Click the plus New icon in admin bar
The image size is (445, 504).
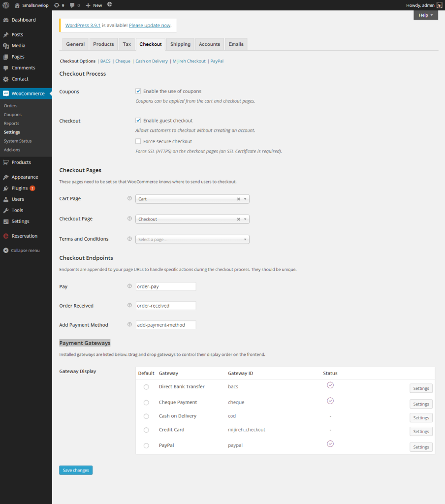click(88, 5)
